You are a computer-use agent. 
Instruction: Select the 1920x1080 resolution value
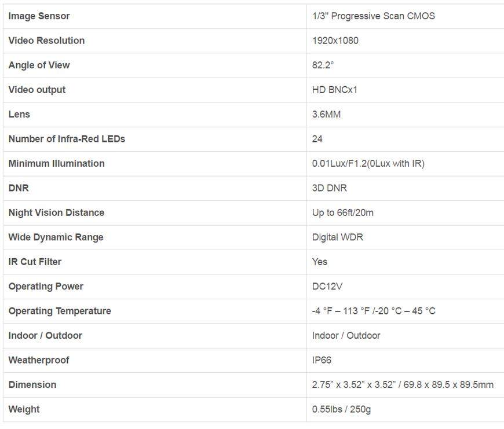[335, 41]
